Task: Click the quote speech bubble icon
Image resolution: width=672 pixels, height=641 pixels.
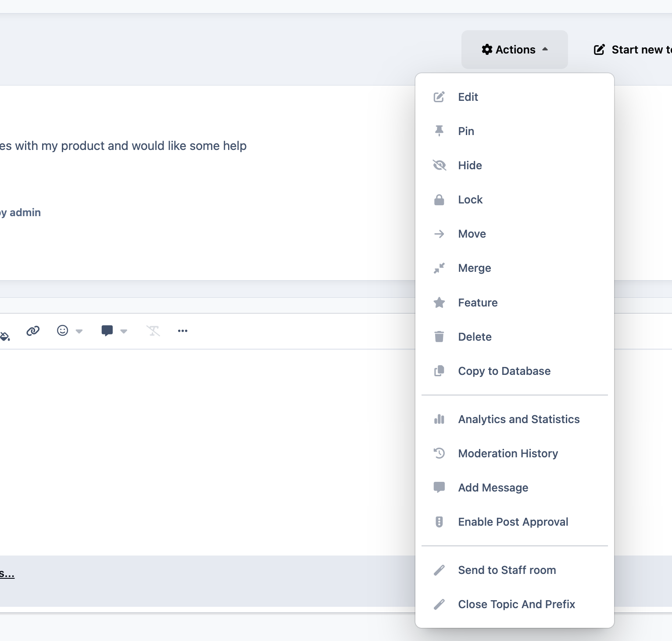Action: pos(107,331)
